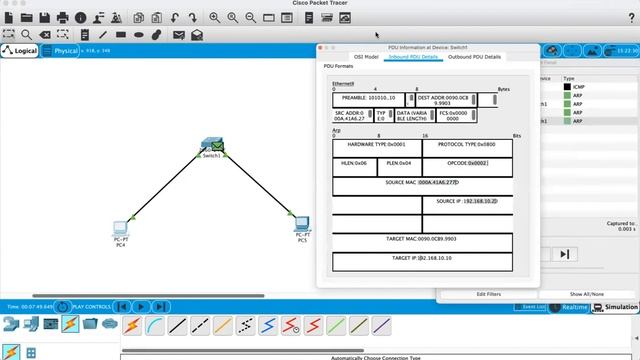This screenshot has width=640, height=360.
Task: Open the custom devices dialog icon
Action: [x=287, y=18]
